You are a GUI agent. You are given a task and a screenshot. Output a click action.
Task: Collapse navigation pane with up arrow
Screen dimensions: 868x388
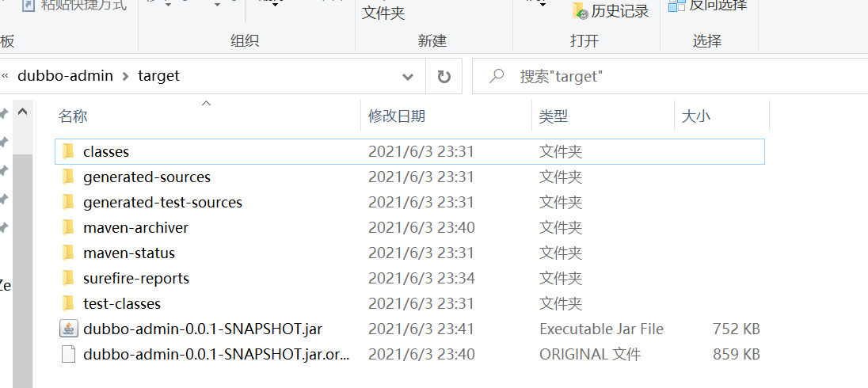[23, 111]
